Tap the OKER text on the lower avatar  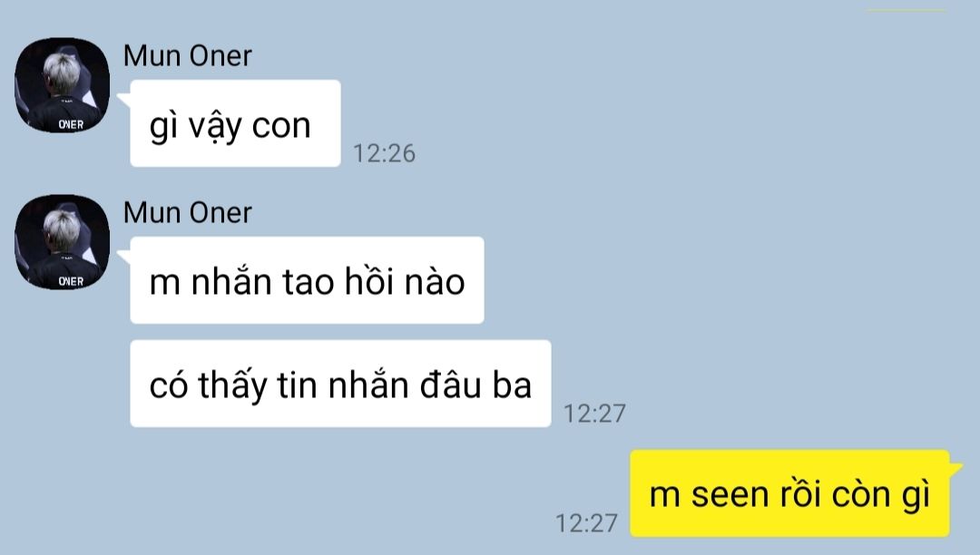[x=71, y=281]
